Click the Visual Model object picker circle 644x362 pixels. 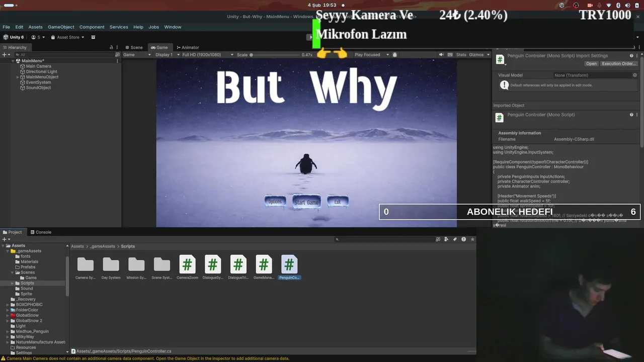click(635, 75)
